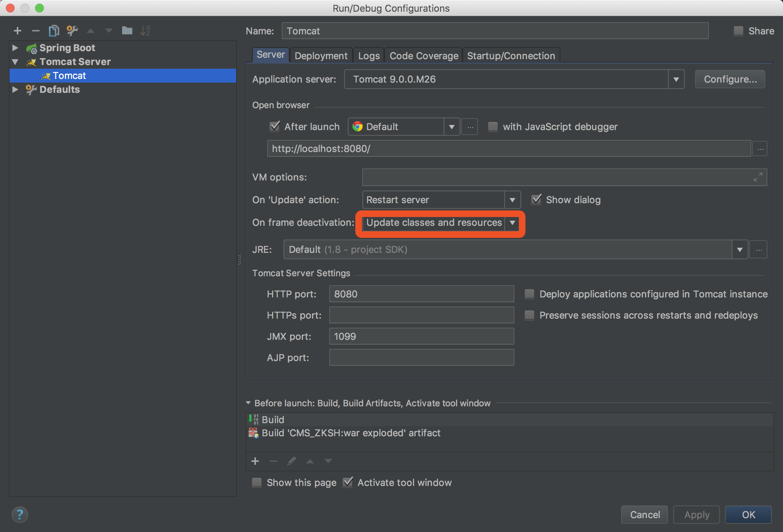Expand the Spring Boot tree node
783x532 pixels.
tap(15, 48)
